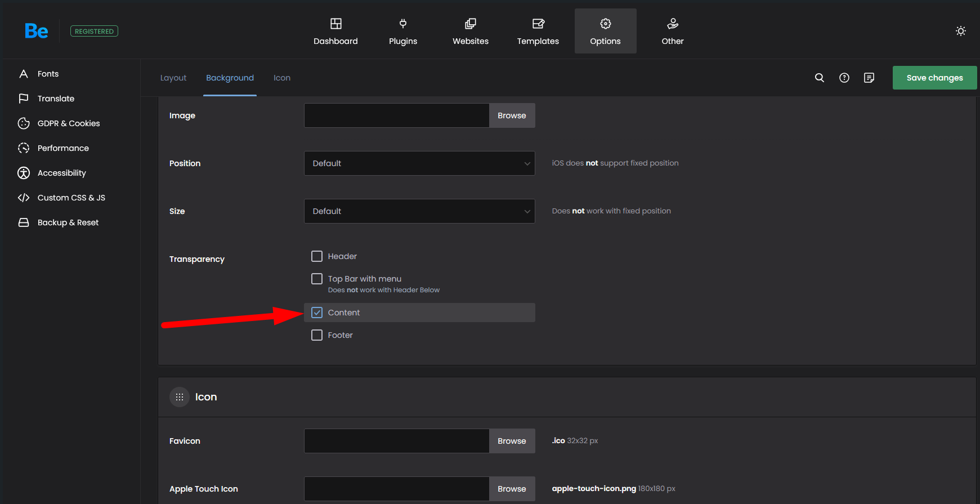Click the Footer checkbox label text
Viewport: 980px width, 504px height.
(x=341, y=335)
